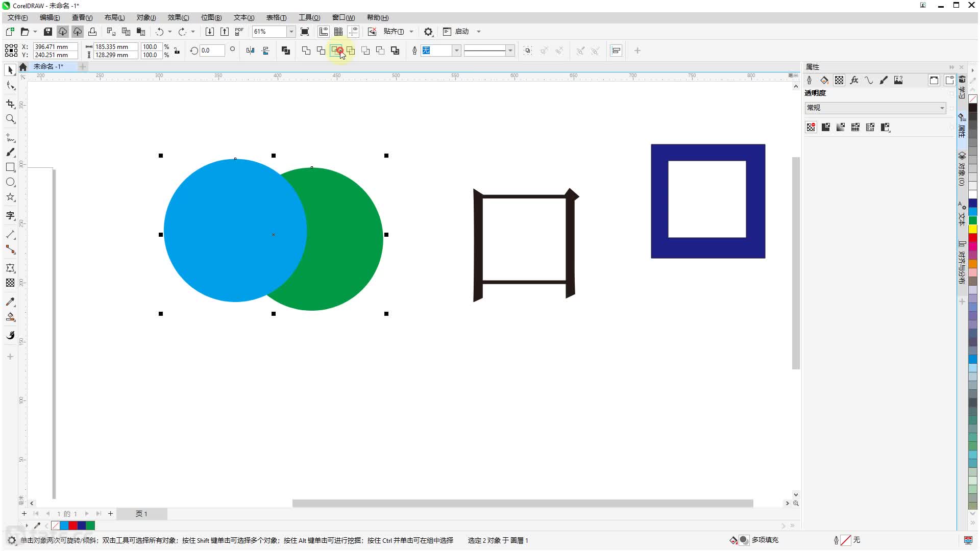Expand the 贴齐 snap-to dropdown arrow
Image resolution: width=980 pixels, height=551 pixels.
411,32
